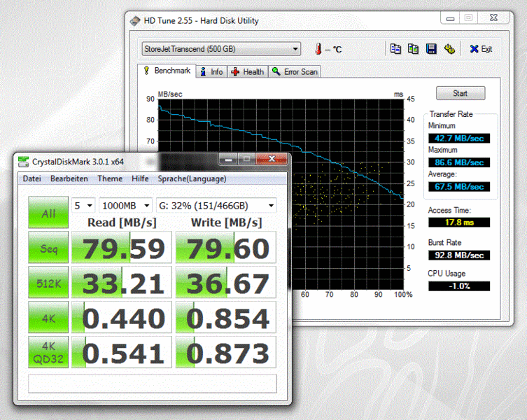The width and height of the screenshot is (527, 420).
Task: Click the copy screenshot icon in HD Tune
Action: coord(413,49)
